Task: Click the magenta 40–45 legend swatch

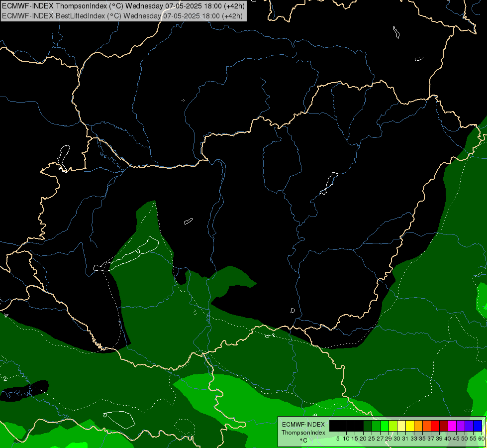Action: point(452,426)
